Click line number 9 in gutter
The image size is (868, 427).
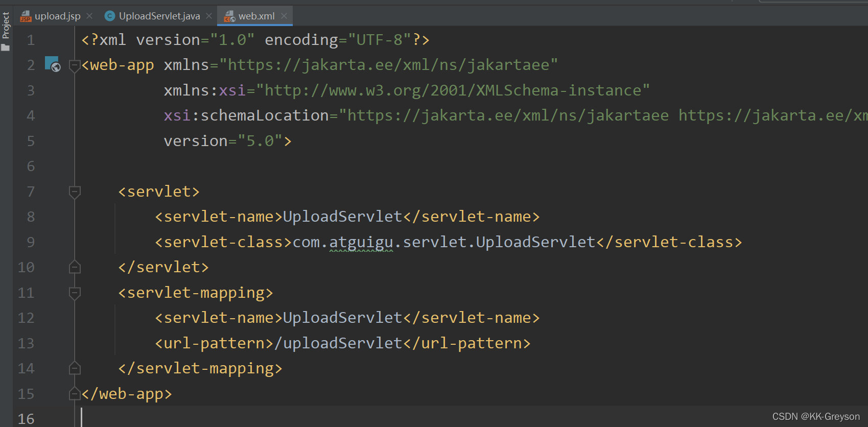point(31,242)
